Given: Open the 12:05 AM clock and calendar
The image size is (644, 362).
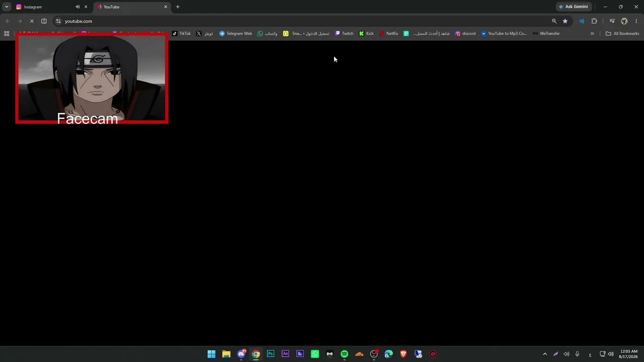Looking at the screenshot, I should (x=629, y=354).
